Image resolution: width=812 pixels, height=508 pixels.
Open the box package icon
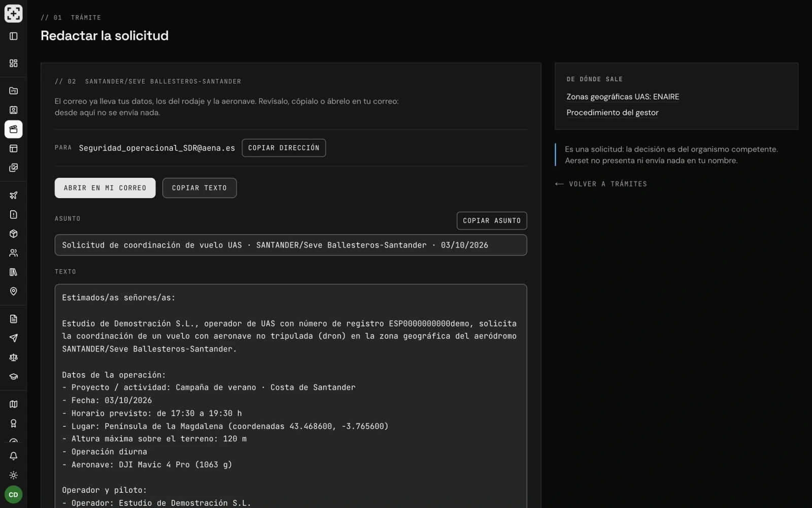(14, 234)
